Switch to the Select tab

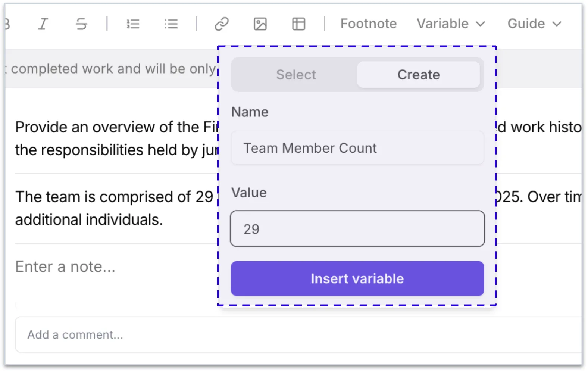(x=296, y=75)
